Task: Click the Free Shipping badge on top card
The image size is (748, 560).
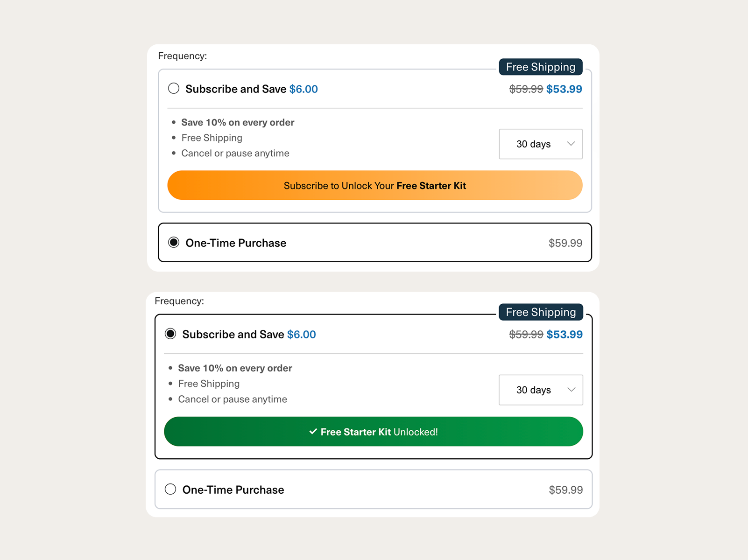Action: point(541,67)
